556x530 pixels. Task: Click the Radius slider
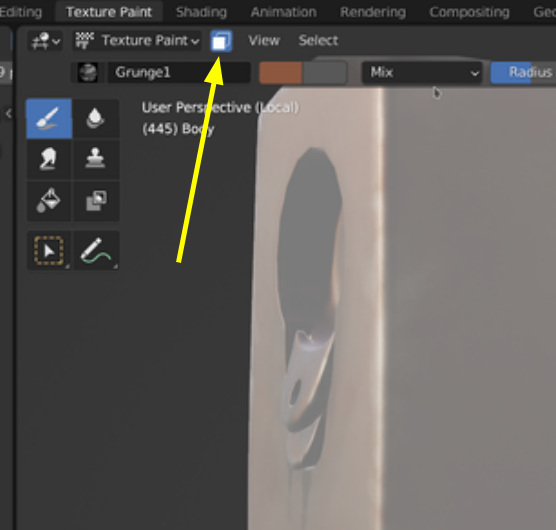(523, 72)
